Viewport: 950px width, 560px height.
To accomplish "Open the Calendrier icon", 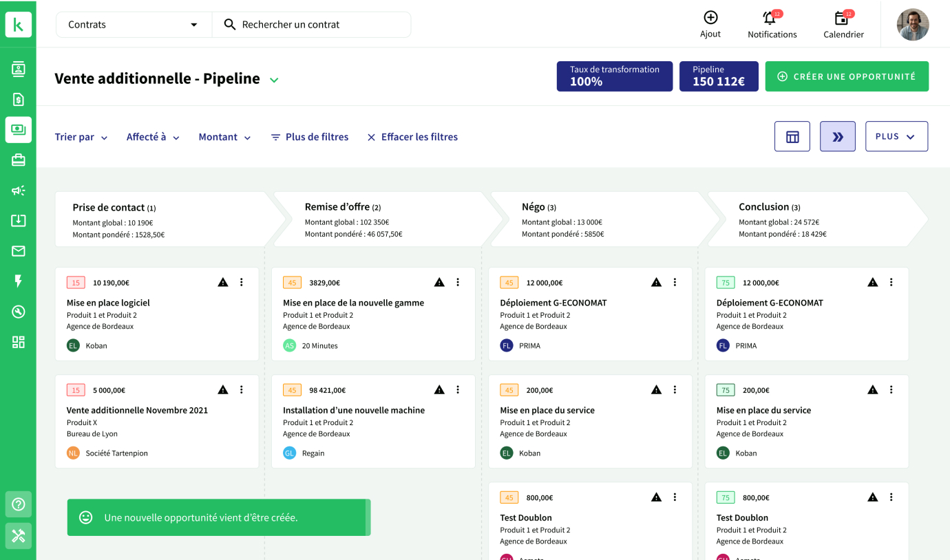I will 841,19.
